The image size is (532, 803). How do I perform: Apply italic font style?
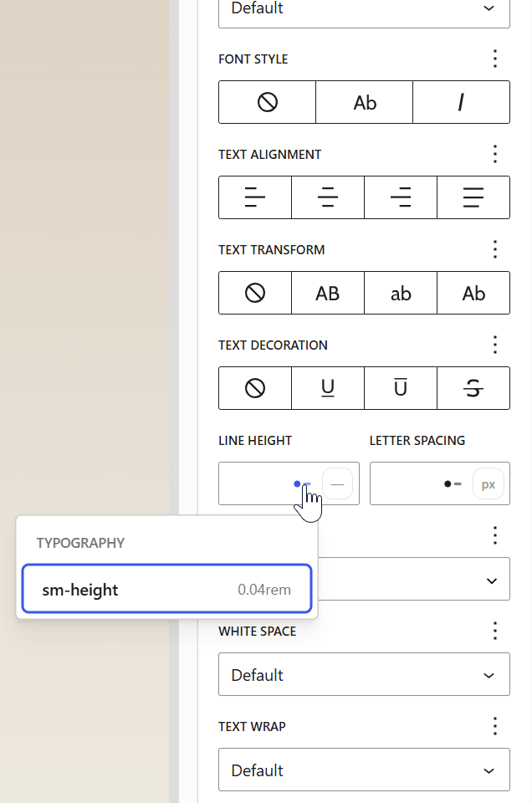click(462, 102)
